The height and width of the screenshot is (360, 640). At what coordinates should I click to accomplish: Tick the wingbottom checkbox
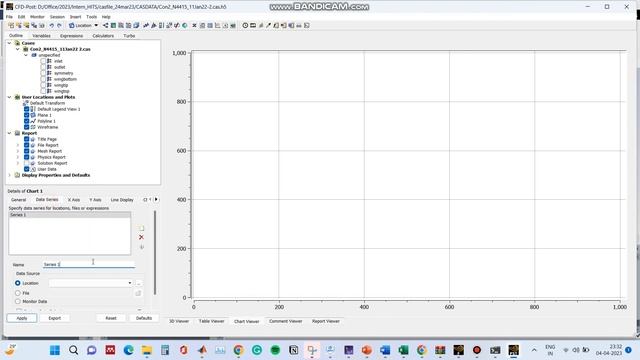(43, 79)
